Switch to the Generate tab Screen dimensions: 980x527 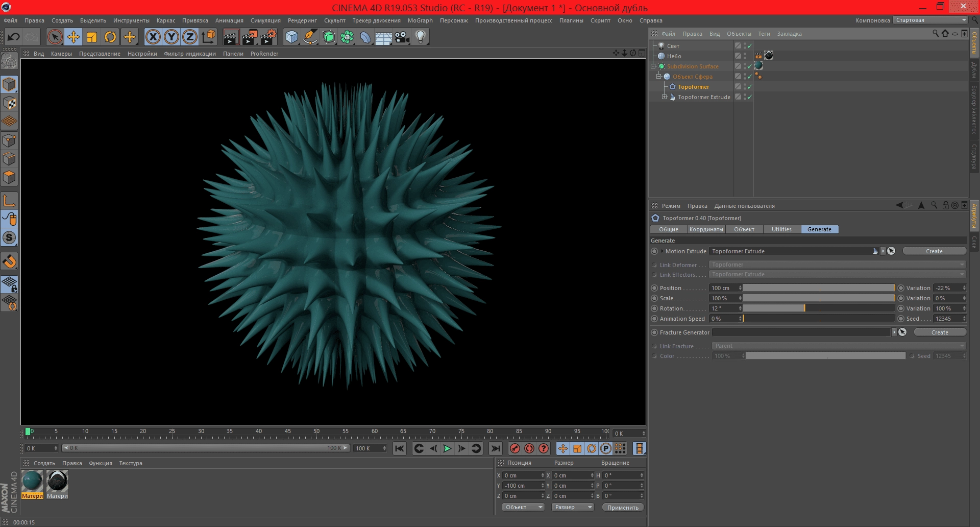[819, 229]
